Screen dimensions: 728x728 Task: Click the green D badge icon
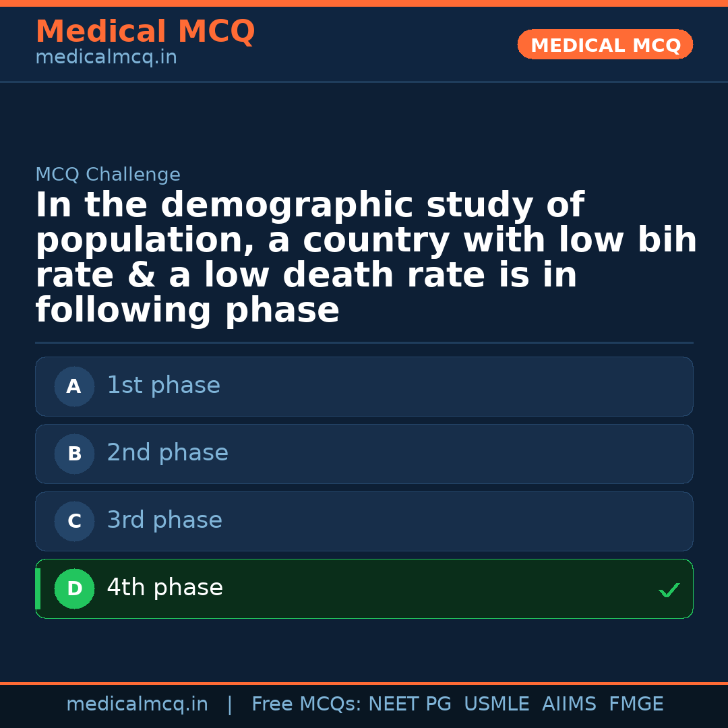pyautogui.click(x=74, y=588)
